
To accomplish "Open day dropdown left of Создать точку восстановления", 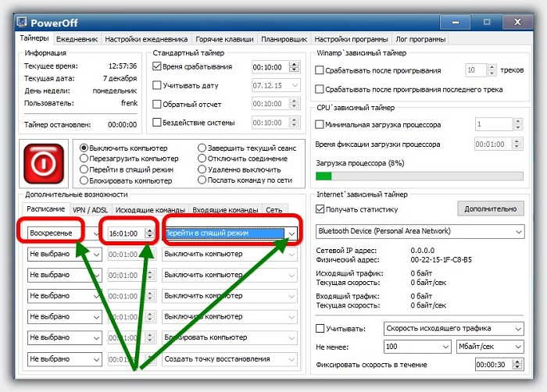I will [x=65, y=359].
